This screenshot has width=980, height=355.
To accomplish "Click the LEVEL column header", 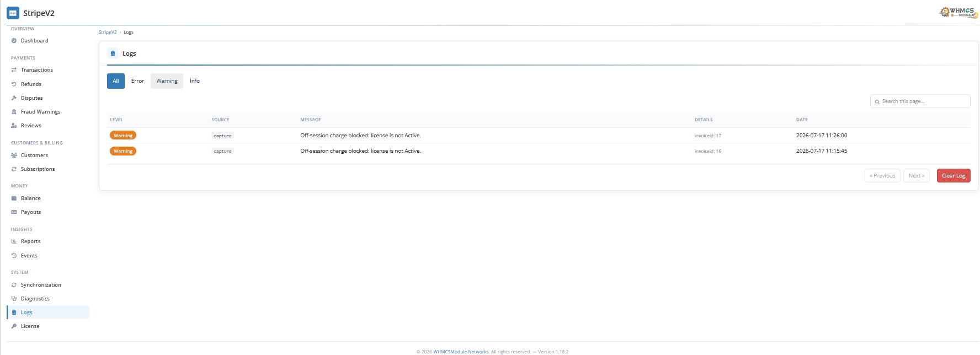I will click(116, 120).
